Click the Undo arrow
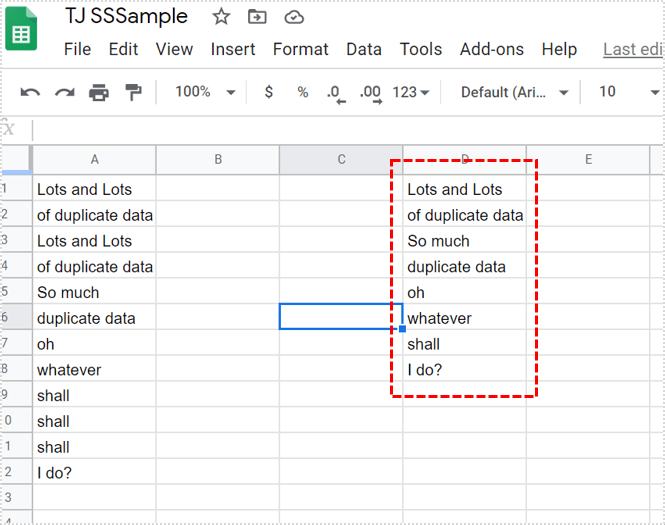This screenshot has width=665, height=525. tap(30, 93)
